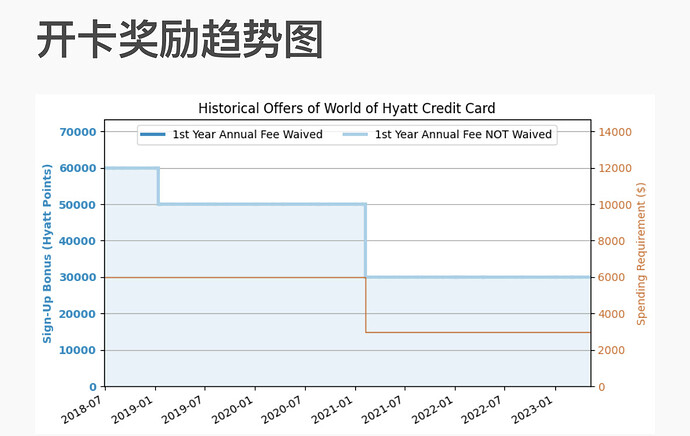Select the 14000 tick on the right axis
Screen dimensions: 690x436
(615, 132)
